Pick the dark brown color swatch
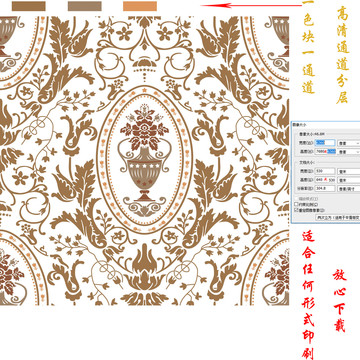 coord(29,6)
